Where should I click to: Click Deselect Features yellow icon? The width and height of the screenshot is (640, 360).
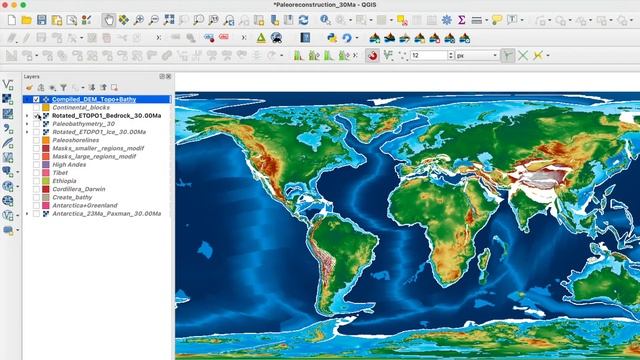click(x=402, y=20)
